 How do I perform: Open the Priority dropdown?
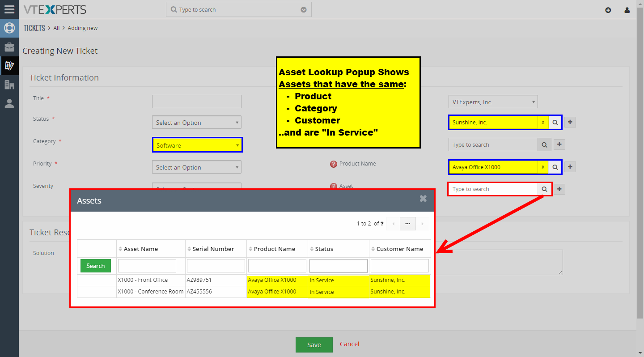tap(197, 167)
